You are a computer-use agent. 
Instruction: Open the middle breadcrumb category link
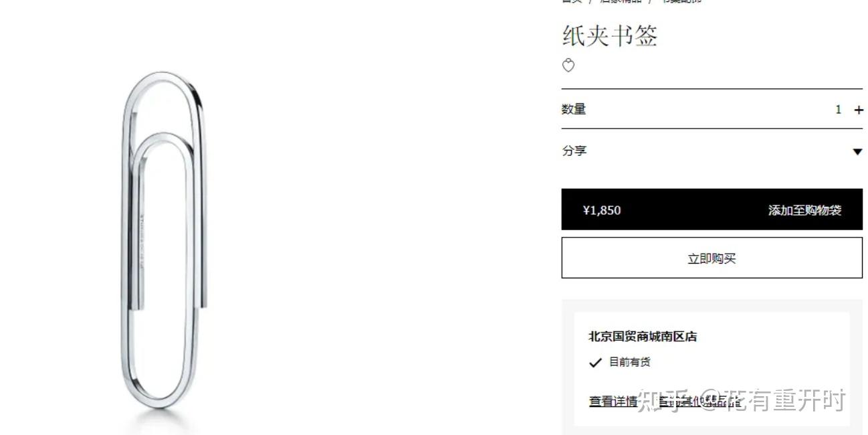tap(621, 1)
